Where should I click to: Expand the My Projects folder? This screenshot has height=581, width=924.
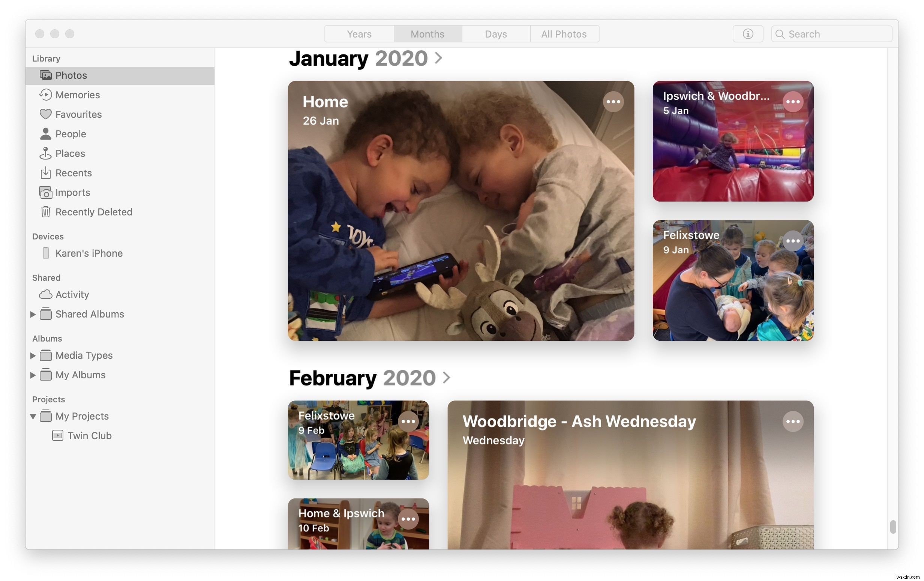click(33, 416)
